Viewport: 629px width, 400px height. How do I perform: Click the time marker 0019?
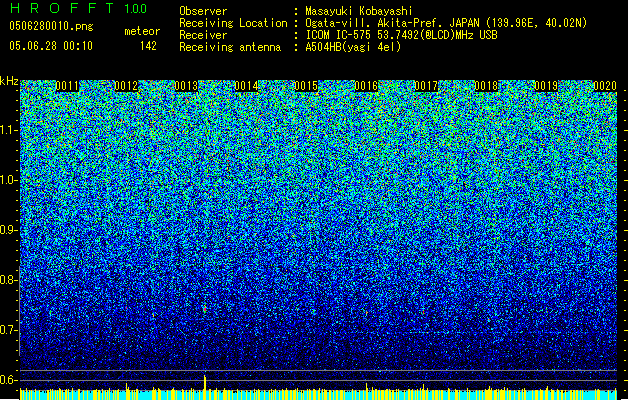coord(546,86)
